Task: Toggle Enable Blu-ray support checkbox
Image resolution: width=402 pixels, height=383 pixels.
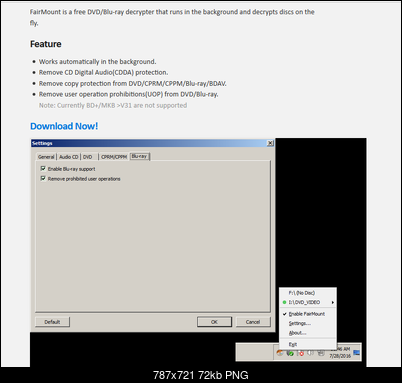Action: point(43,169)
